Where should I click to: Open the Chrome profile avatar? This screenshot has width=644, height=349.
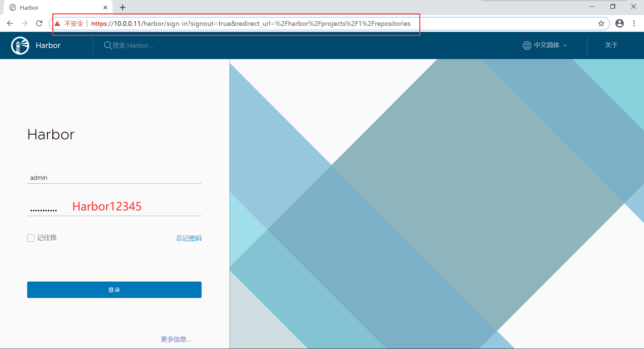pos(620,23)
